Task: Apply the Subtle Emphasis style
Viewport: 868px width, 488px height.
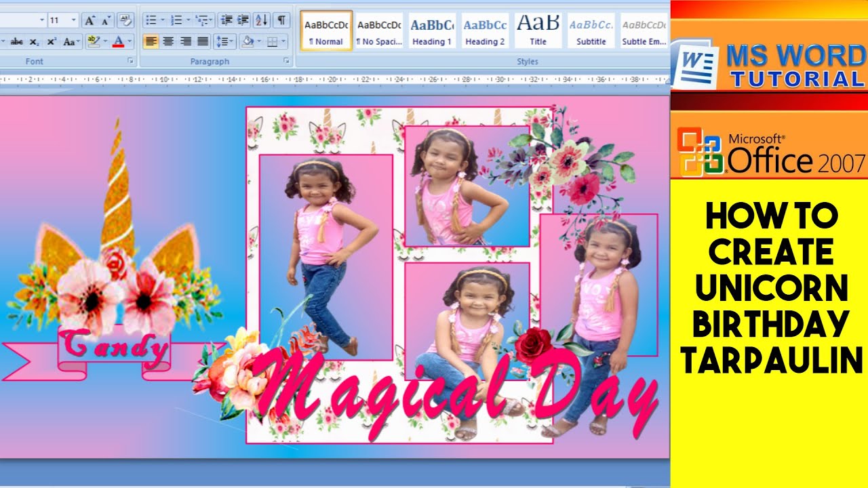Action: (x=644, y=31)
